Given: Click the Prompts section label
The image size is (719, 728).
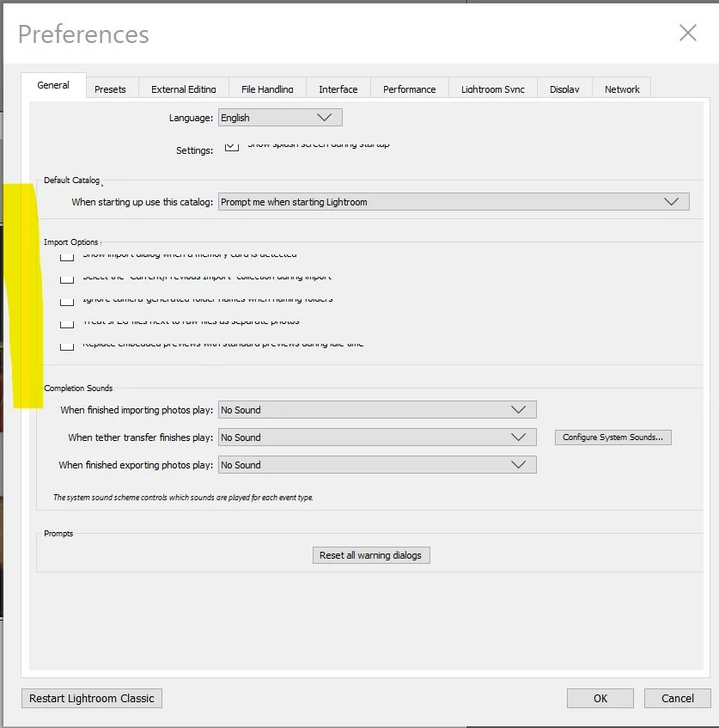Looking at the screenshot, I should (x=58, y=534).
